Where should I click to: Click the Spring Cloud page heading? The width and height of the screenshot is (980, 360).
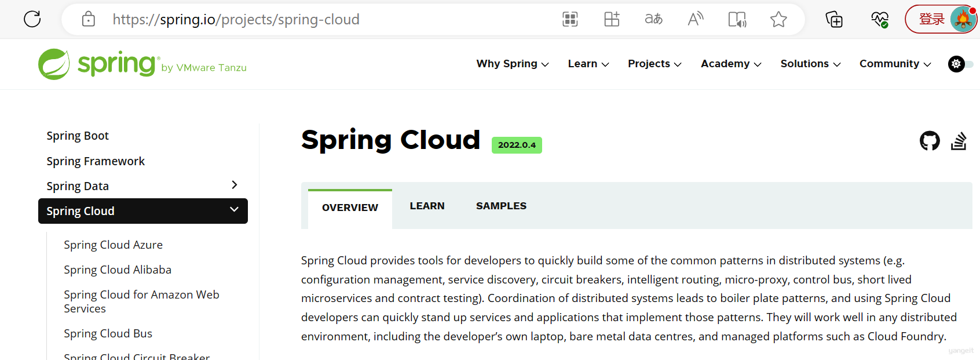pos(391,140)
